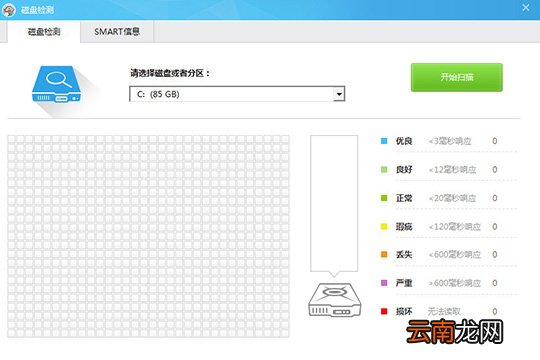
Task: Click the 请选择磁盘或者分区 label
Action: coord(170,73)
